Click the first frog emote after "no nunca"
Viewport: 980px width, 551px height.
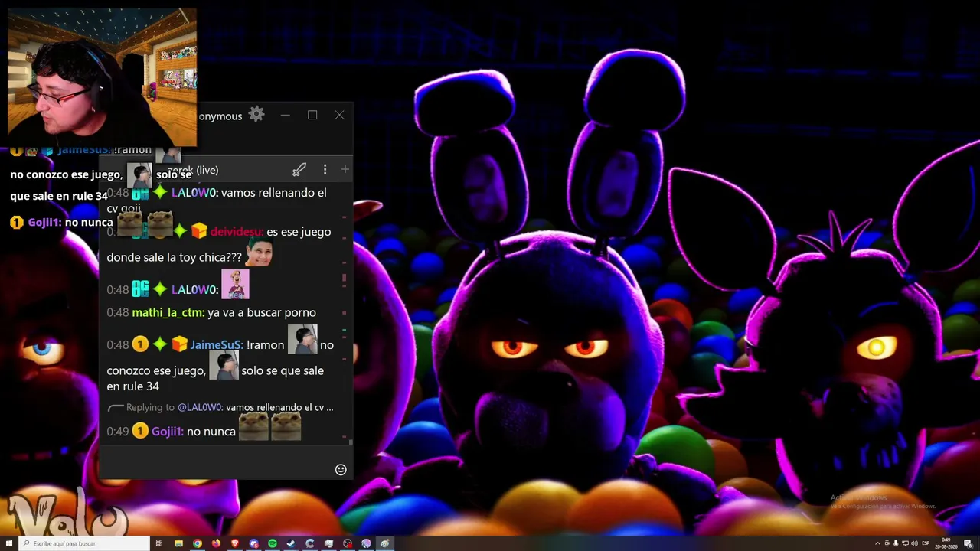(x=253, y=427)
